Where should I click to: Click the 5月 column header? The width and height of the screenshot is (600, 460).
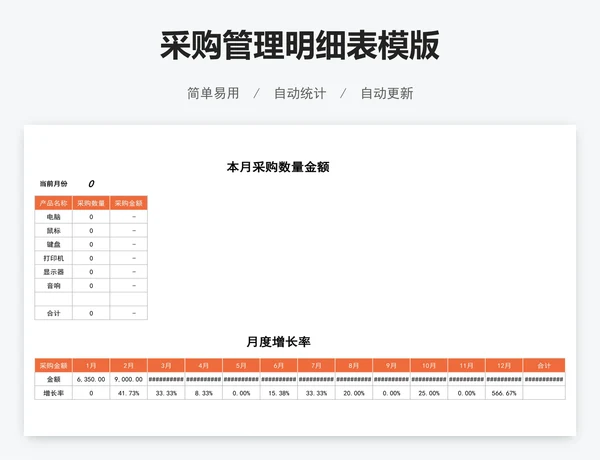(241, 365)
